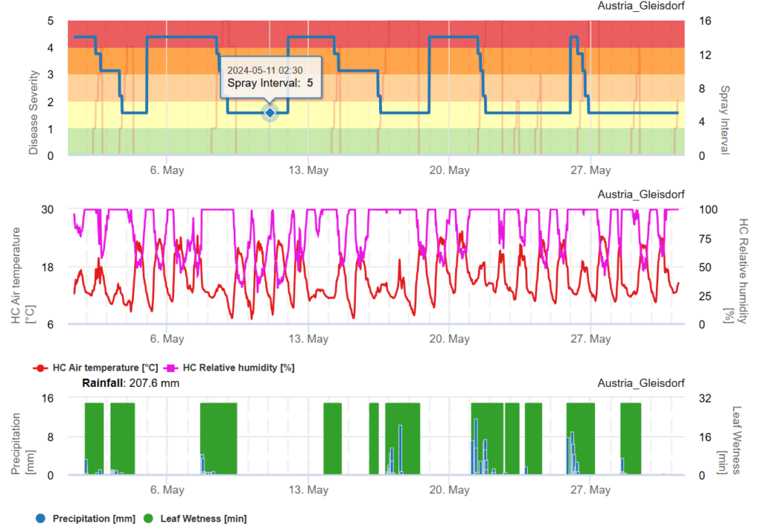Click the red line marker beside HC Air temperature
758x532 pixels.
[40, 368]
